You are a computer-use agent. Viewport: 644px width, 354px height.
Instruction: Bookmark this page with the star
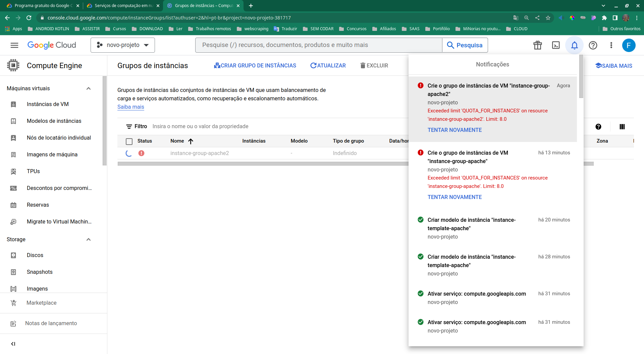tap(548, 18)
